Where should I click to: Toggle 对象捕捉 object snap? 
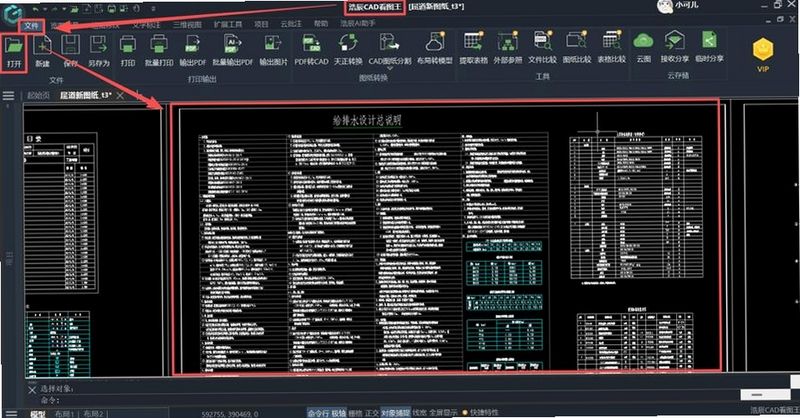click(x=395, y=412)
